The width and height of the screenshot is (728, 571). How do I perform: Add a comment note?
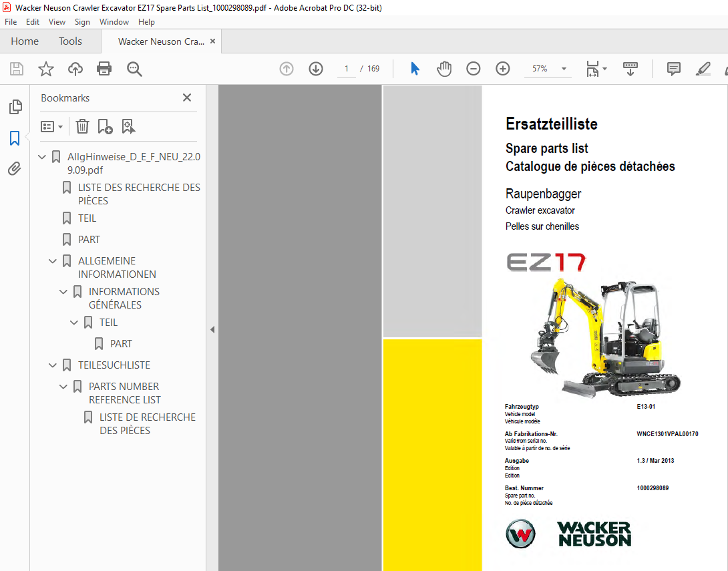pos(674,69)
